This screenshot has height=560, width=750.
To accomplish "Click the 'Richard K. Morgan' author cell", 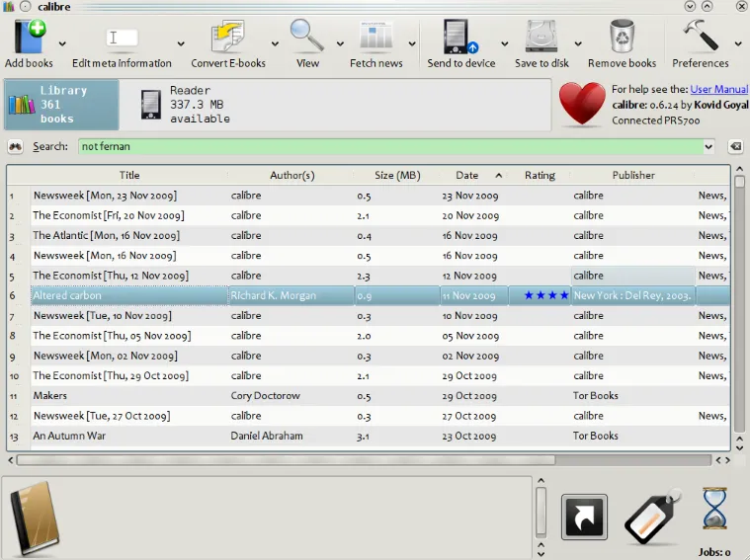I will pos(292,295).
